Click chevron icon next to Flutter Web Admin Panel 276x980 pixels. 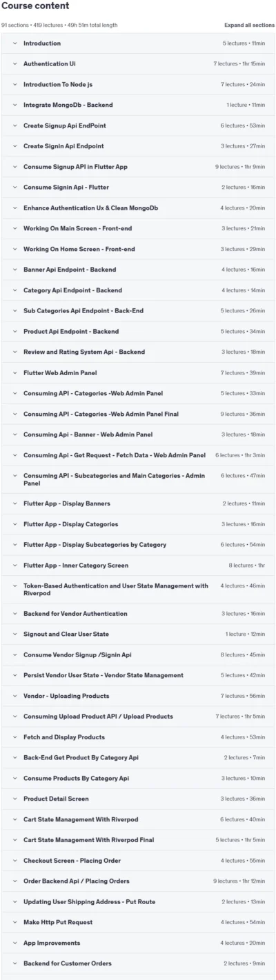coord(14,372)
